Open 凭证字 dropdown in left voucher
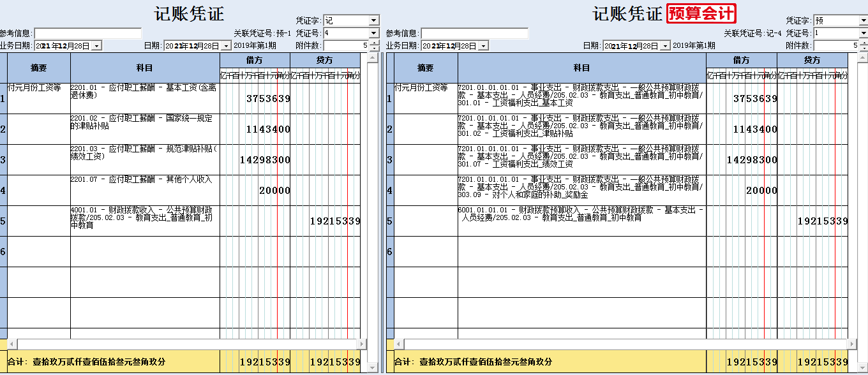This screenshot has width=868, height=375. [374, 20]
